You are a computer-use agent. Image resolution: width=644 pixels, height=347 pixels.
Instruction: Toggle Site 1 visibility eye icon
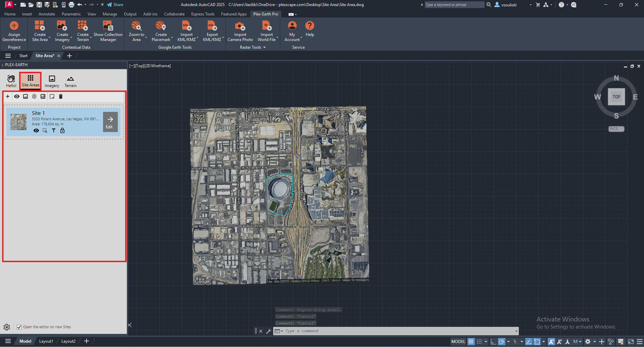[x=36, y=131]
